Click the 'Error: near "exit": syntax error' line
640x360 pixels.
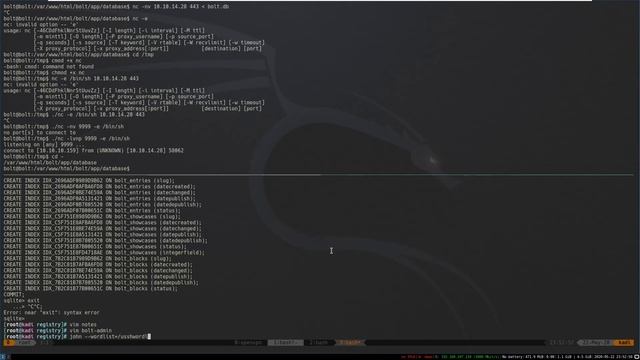coord(51,313)
